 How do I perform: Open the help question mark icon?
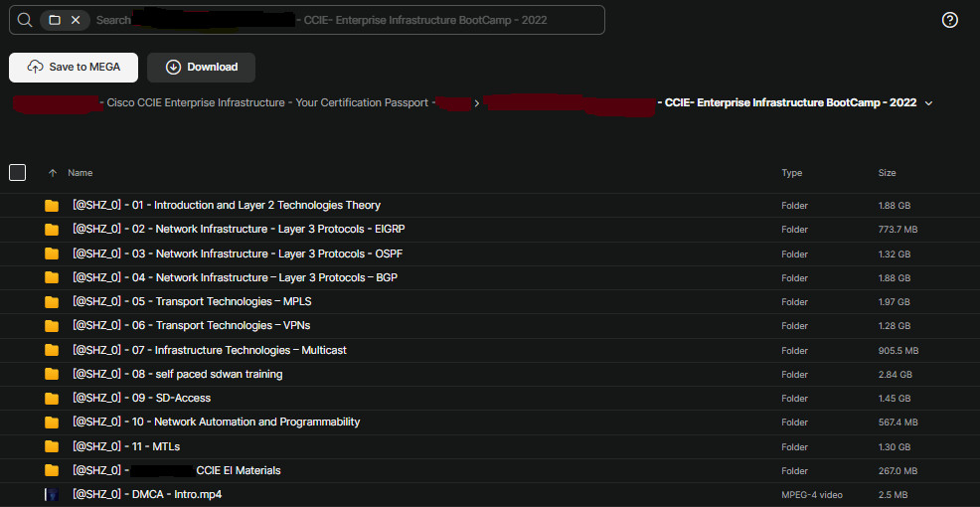(949, 20)
